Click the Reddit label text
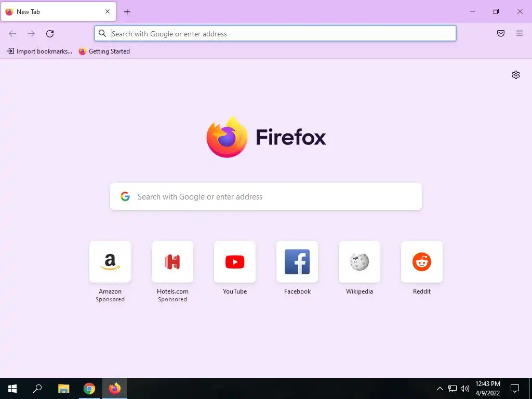Viewport: 532px width, 399px height. pos(422,291)
